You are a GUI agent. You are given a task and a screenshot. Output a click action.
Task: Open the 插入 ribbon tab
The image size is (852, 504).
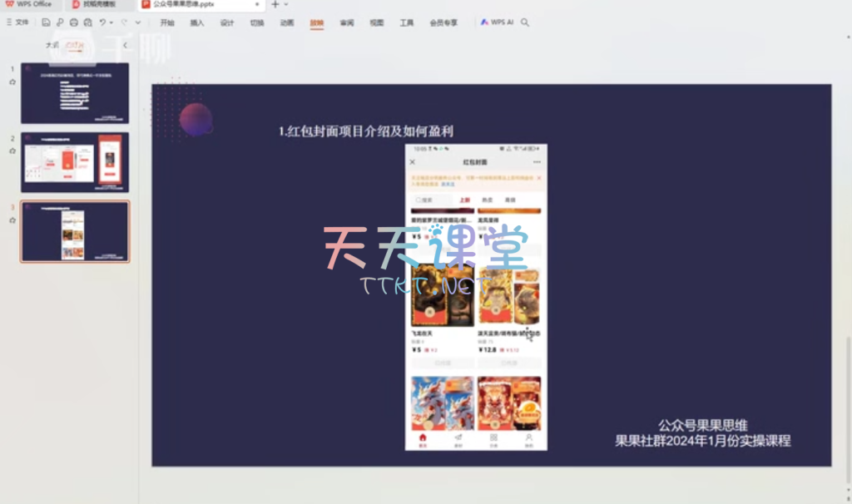(x=197, y=22)
